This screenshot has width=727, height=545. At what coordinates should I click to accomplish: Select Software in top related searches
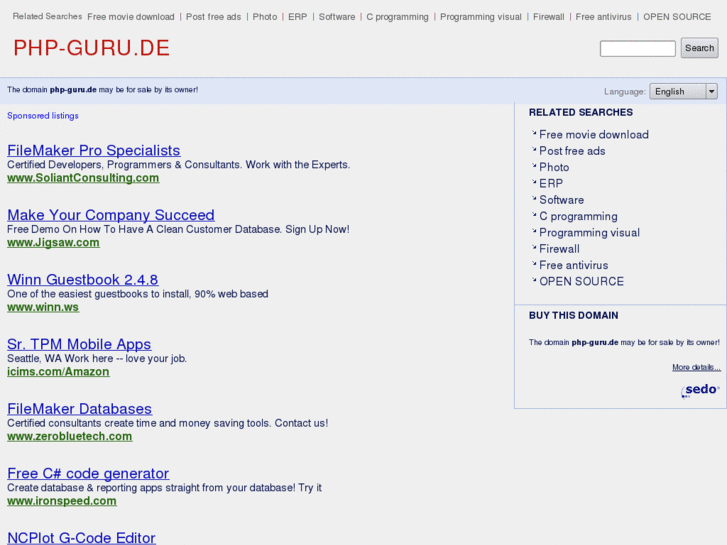coord(337,17)
